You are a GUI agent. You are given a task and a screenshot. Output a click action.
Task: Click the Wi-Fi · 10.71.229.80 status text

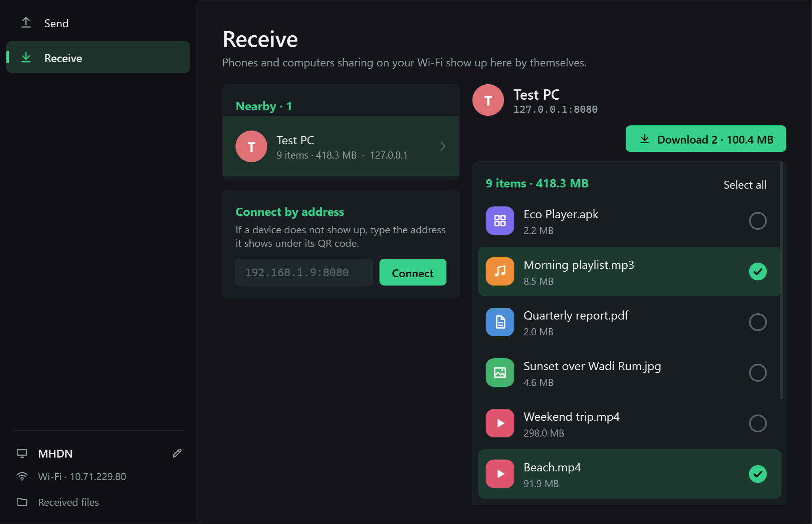click(x=82, y=477)
